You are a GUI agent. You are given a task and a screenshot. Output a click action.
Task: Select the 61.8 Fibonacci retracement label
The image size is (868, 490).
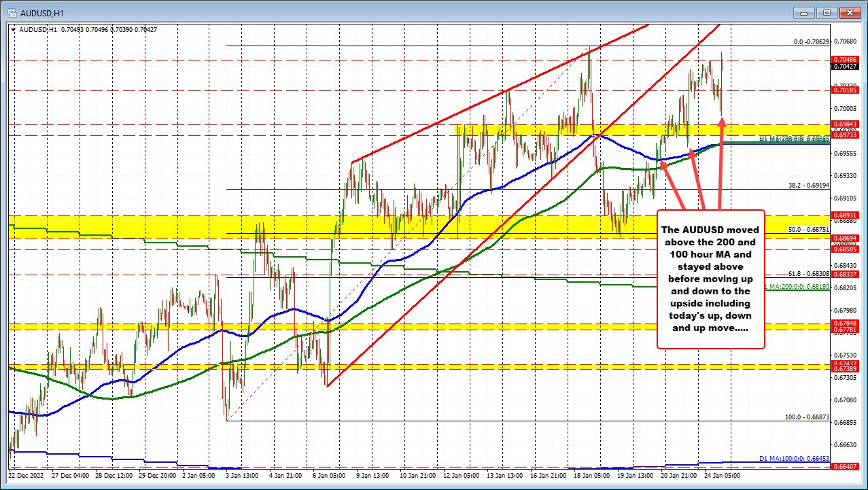coord(808,273)
